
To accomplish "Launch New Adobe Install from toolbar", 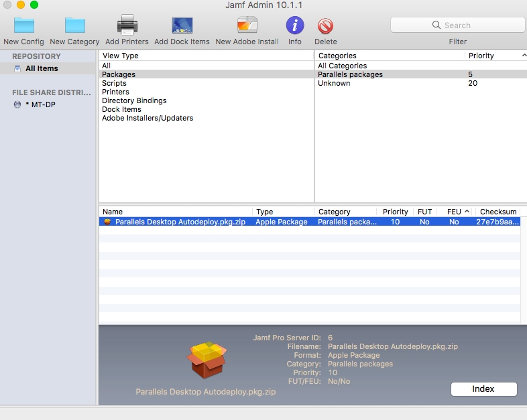I will (x=247, y=25).
